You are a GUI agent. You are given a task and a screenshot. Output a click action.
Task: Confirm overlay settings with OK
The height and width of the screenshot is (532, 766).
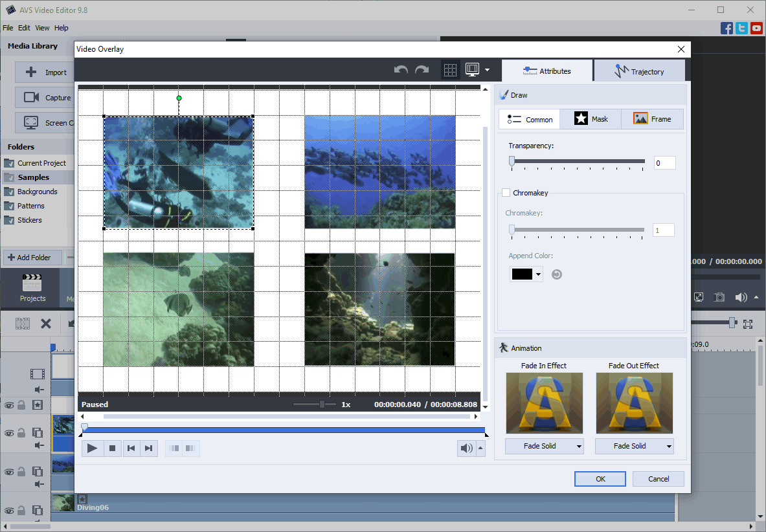(600, 478)
